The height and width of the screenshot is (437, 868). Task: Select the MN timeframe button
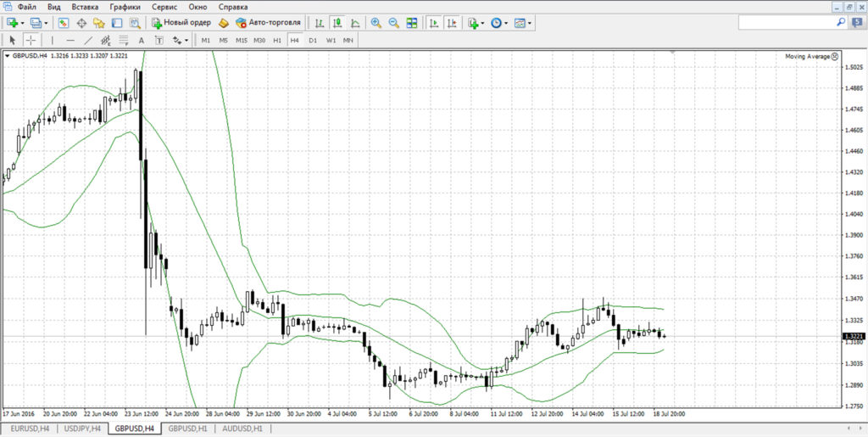pos(348,41)
